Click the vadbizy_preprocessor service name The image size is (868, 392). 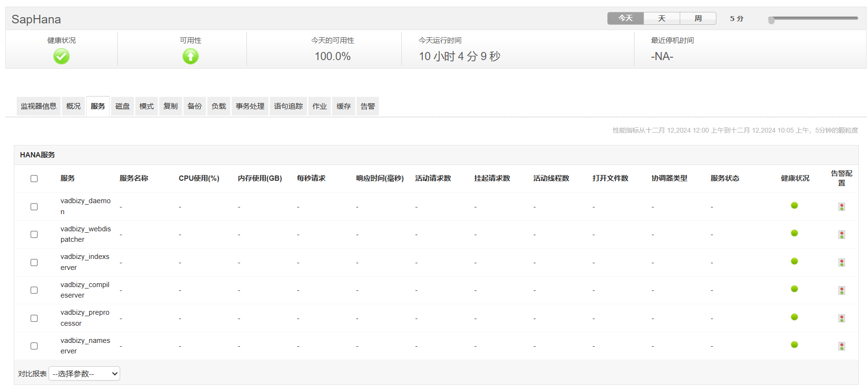click(85, 318)
